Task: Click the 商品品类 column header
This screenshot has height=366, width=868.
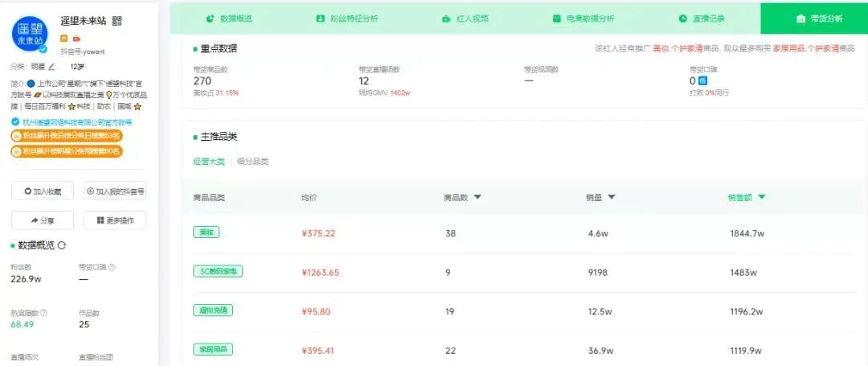Action: (x=209, y=198)
